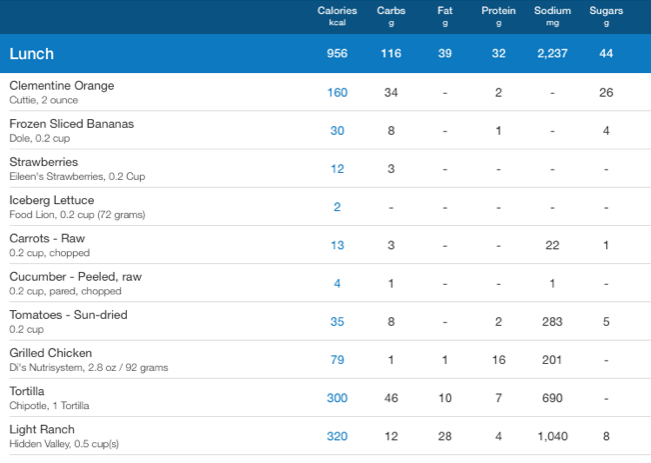Open the Grilled Chicken entry

[x=51, y=352]
